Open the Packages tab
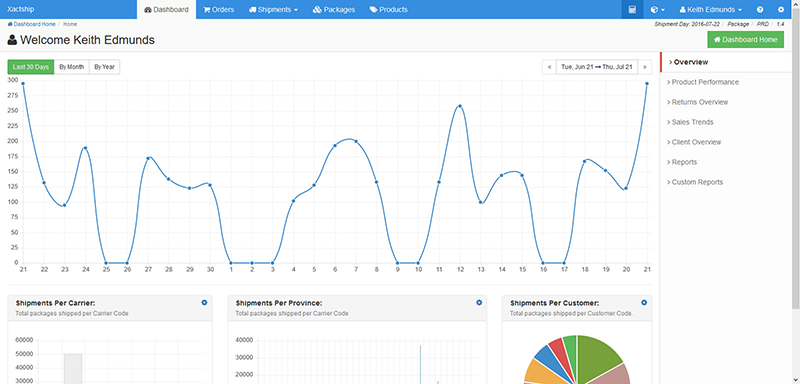 (334, 10)
